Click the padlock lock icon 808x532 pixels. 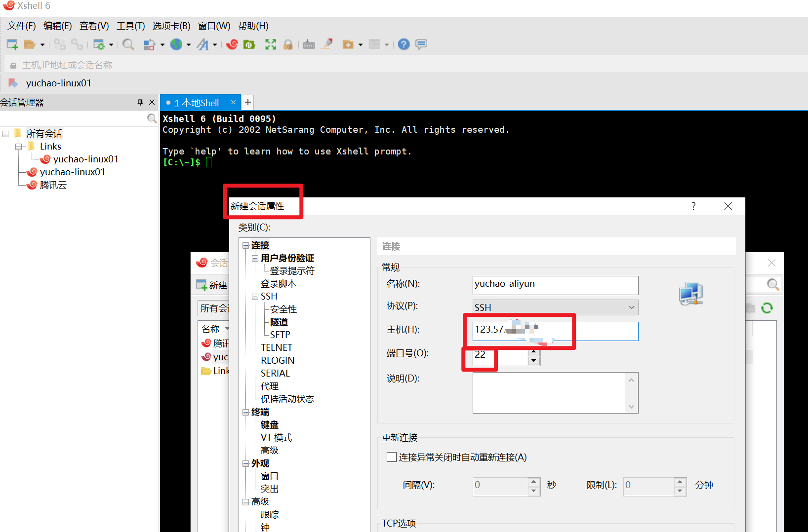point(288,44)
